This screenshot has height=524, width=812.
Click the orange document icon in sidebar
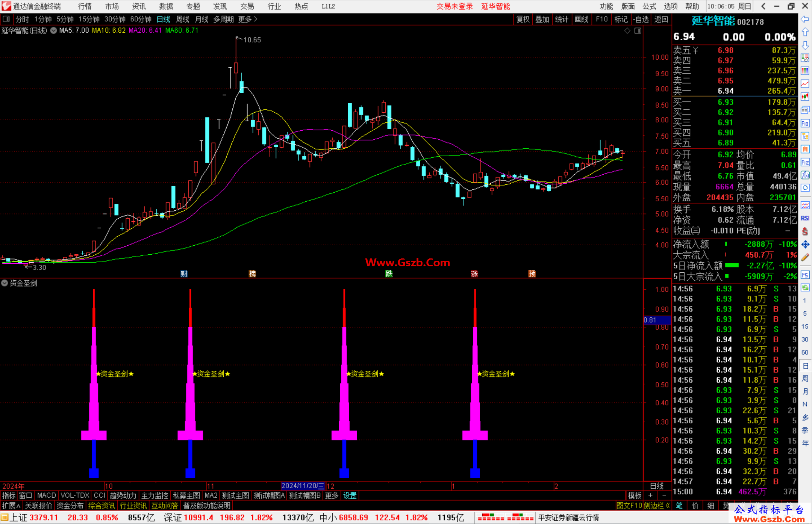coord(805,149)
